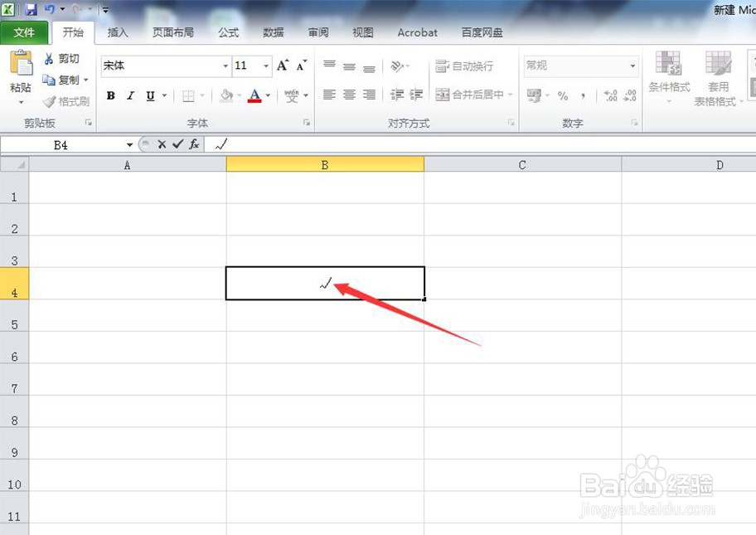
Task: Apply percent style from the 数字 group
Action: pos(563,95)
